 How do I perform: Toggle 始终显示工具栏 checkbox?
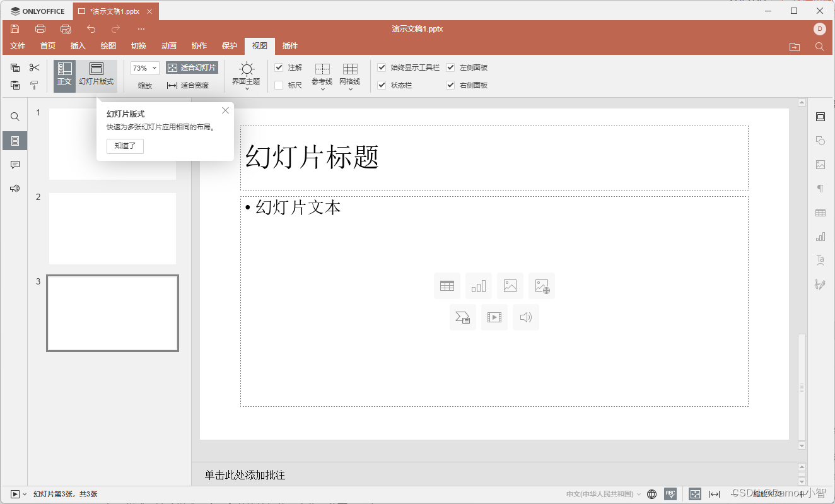point(382,67)
